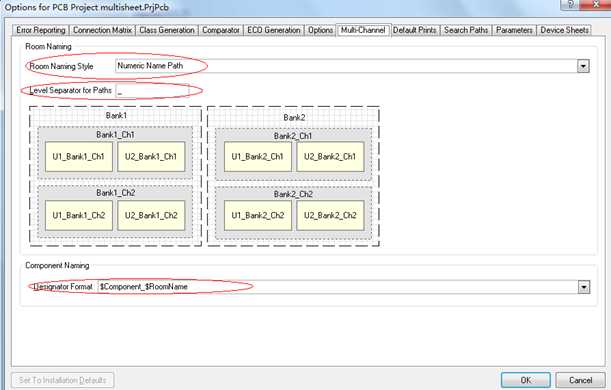The image size is (611, 390).
Task: Open the Error Reporting tab
Action: (41, 30)
